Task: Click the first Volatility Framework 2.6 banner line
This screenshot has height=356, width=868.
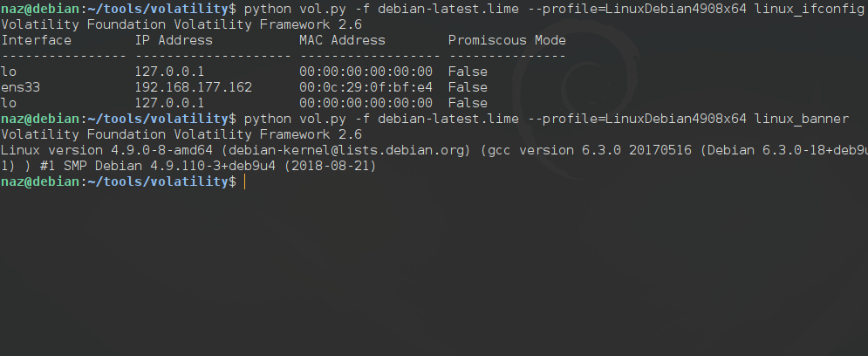Action: pyautogui.click(x=181, y=25)
